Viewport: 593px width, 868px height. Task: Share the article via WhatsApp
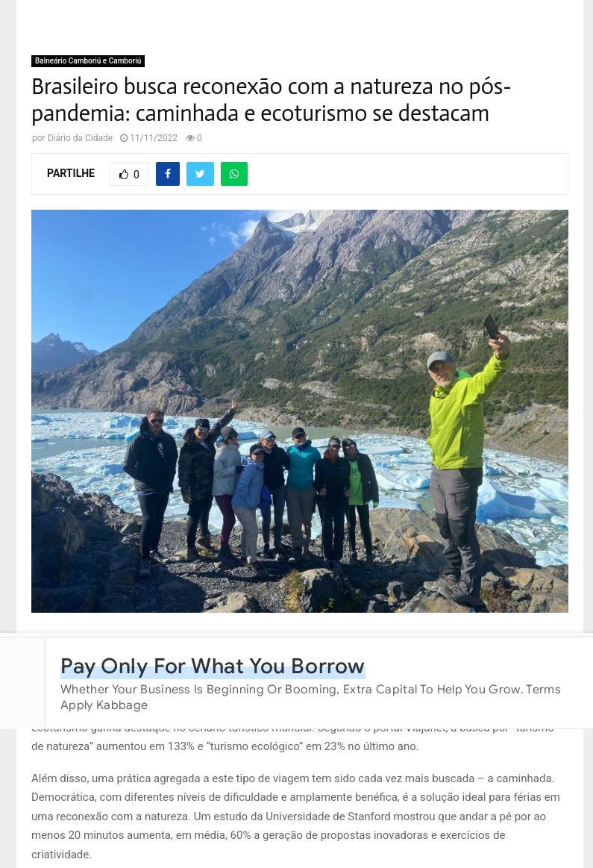pos(234,174)
